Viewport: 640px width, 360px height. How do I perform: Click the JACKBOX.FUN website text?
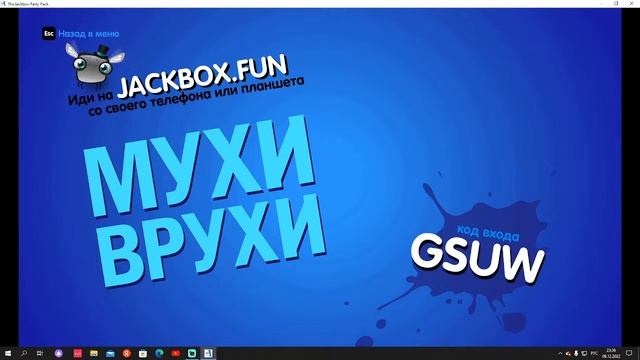(x=202, y=76)
